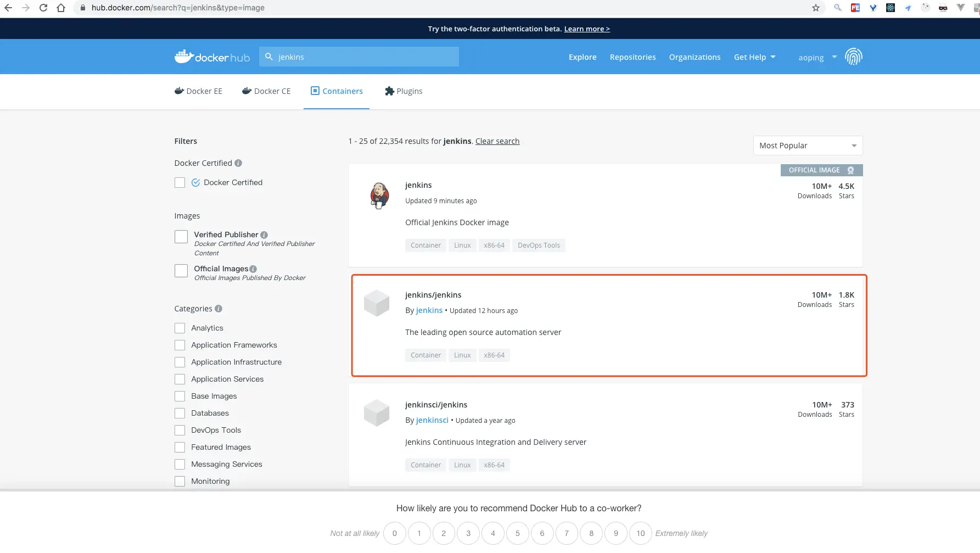Click the jenkinsci publisher link

(x=432, y=420)
